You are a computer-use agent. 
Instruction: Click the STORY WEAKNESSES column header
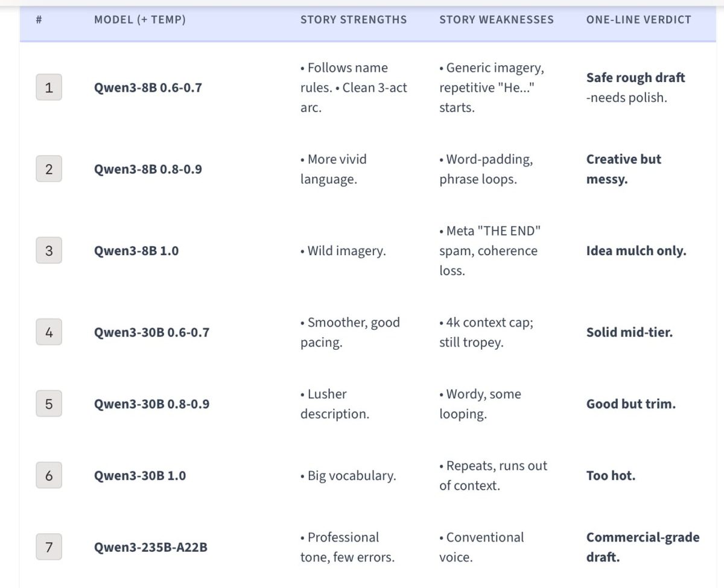(x=497, y=19)
